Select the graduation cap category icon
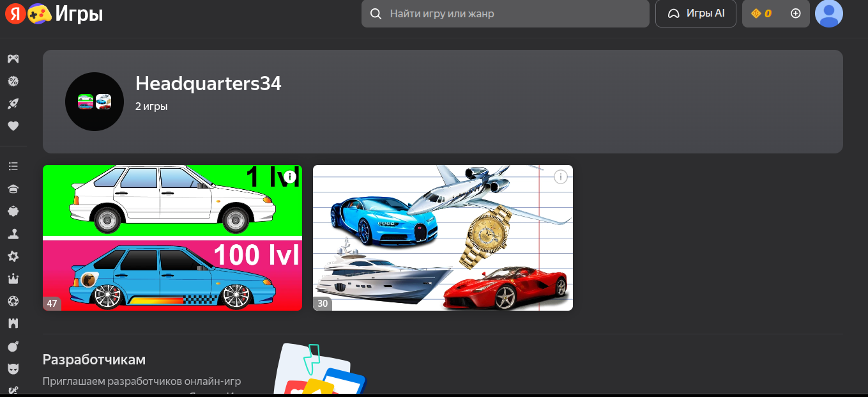The image size is (868, 397). tap(13, 189)
